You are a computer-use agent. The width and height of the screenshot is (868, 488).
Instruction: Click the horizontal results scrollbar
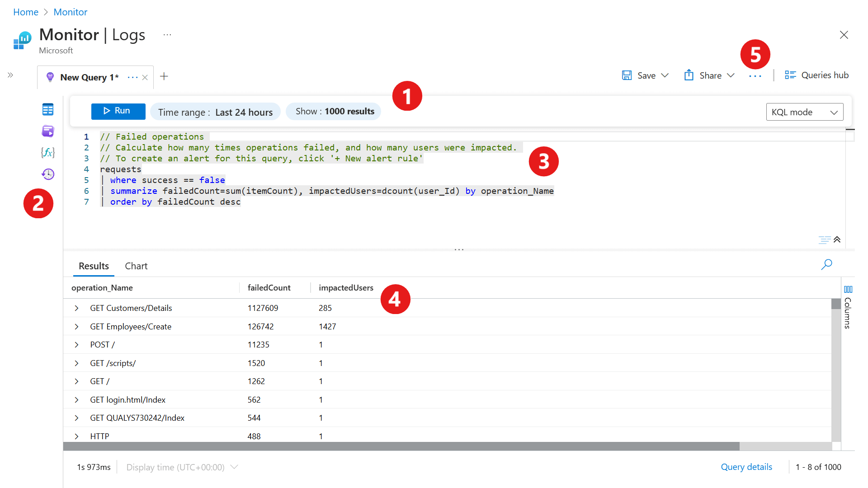tap(401, 446)
